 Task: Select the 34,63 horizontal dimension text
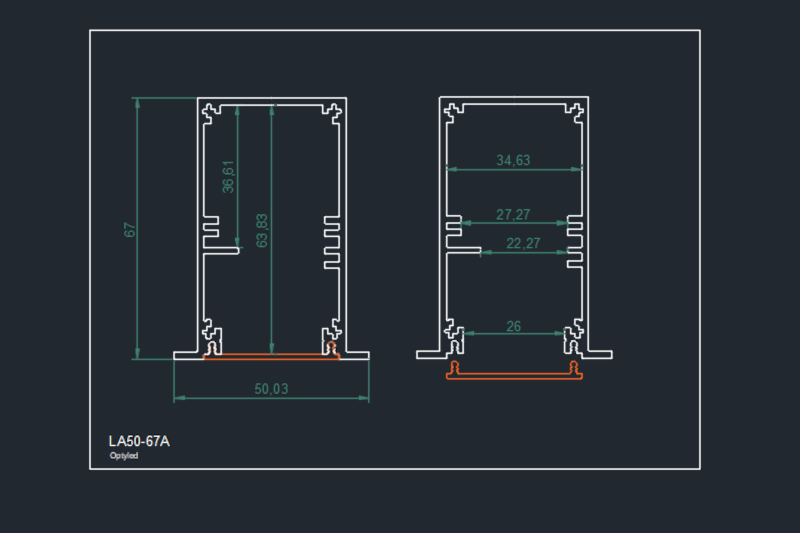click(513, 160)
